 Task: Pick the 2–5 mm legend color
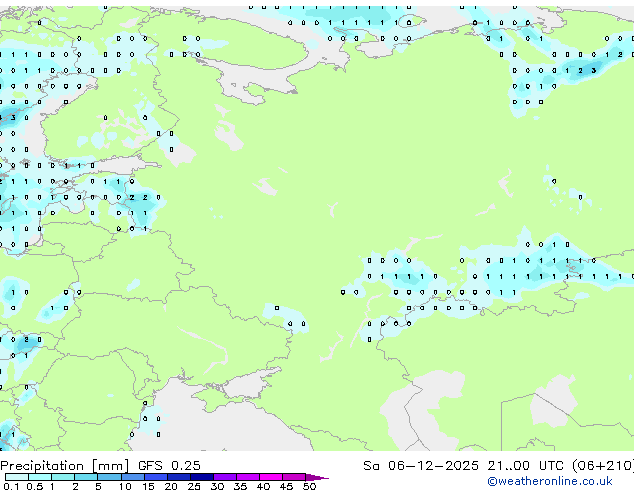pos(86,477)
